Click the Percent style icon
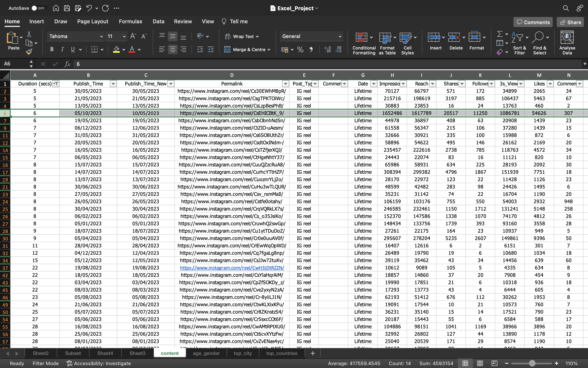 300,50
